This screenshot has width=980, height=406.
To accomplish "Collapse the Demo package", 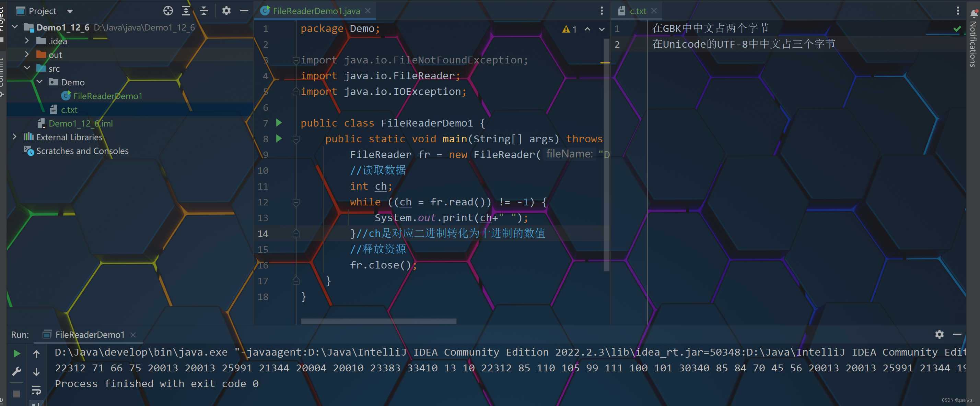I will [39, 82].
